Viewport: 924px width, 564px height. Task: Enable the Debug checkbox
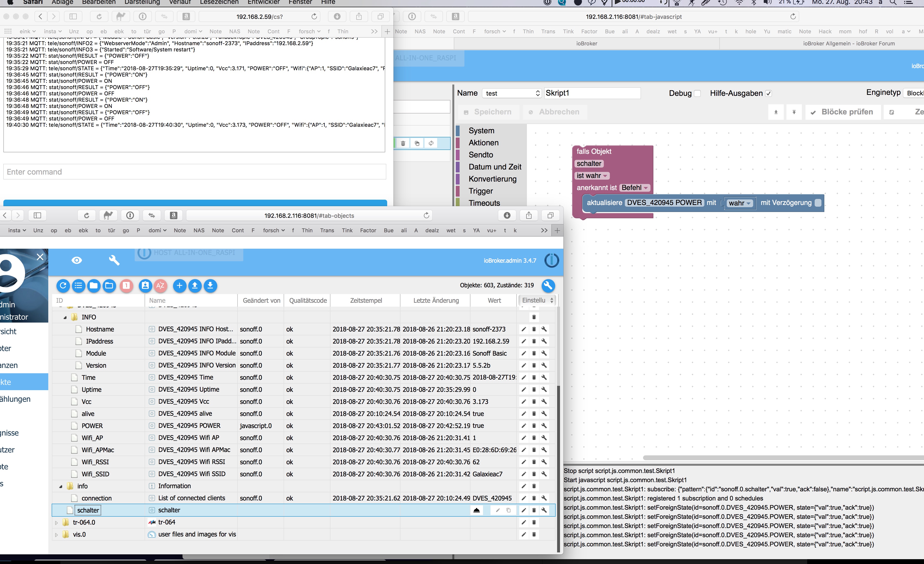pos(697,93)
